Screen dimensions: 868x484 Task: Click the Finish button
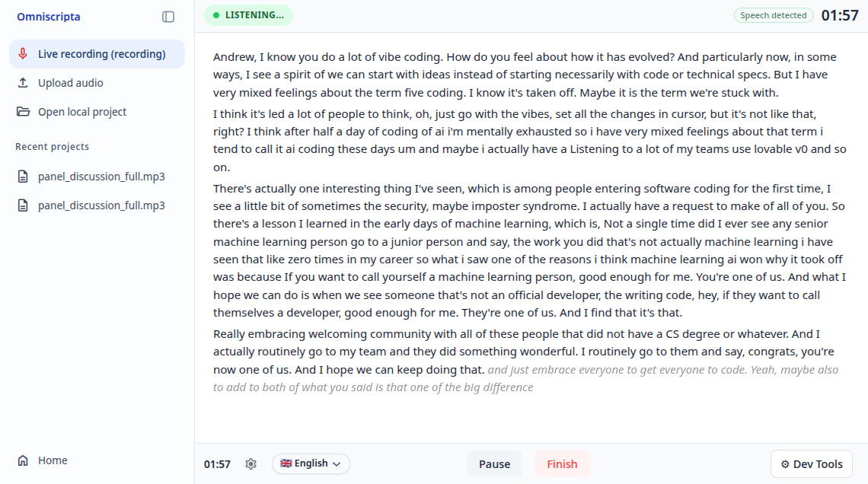click(562, 464)
